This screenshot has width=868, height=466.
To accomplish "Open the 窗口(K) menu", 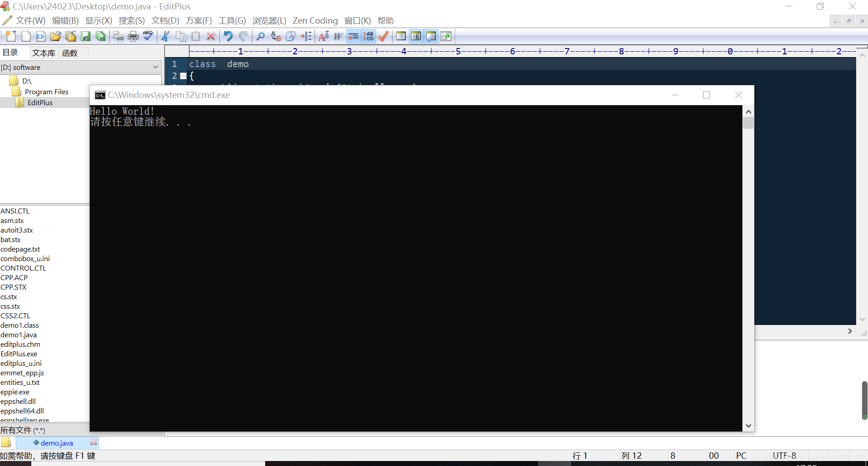I will tap(358, 21).
